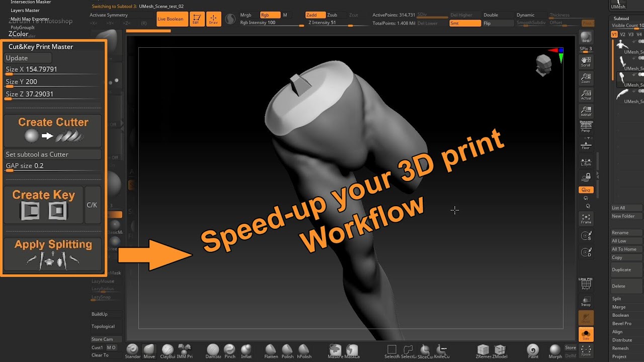Image resolution: width=644 pixels, height=362 pixels.
Task: Click the Store Cam button
Action: pos(106,339)
